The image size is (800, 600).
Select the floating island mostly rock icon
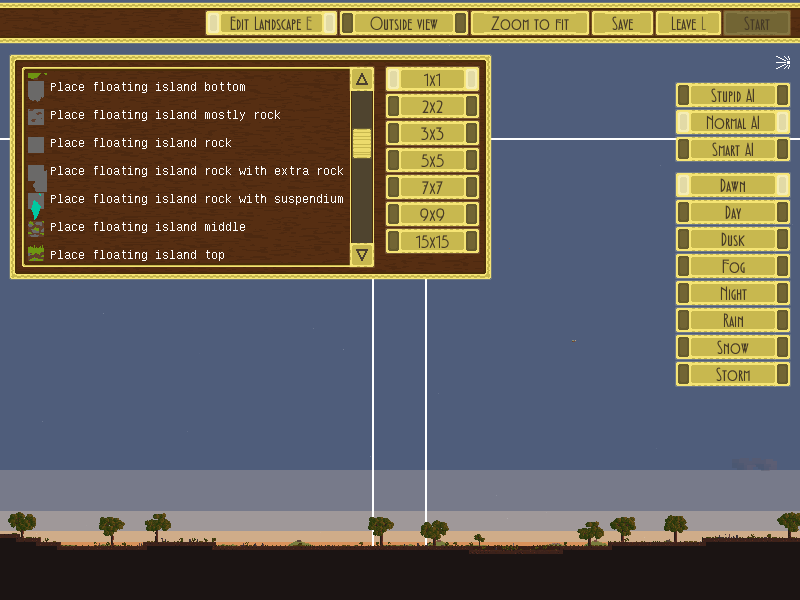point(36,117)
